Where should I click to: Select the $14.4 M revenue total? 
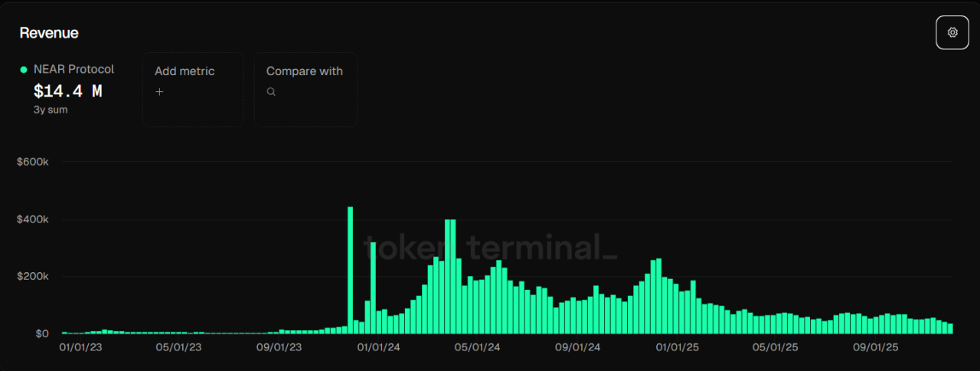(x=67, y=91)
